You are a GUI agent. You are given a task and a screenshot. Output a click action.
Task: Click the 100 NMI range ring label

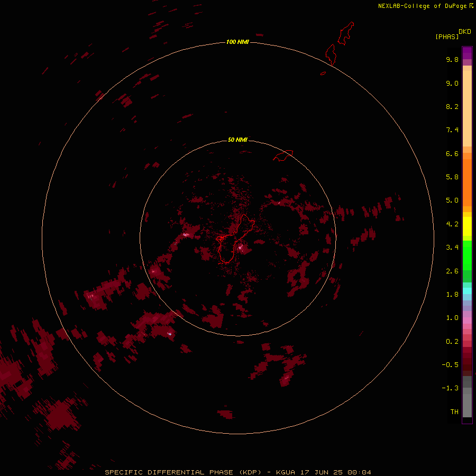pyautogui.click(x=237, y=42)
